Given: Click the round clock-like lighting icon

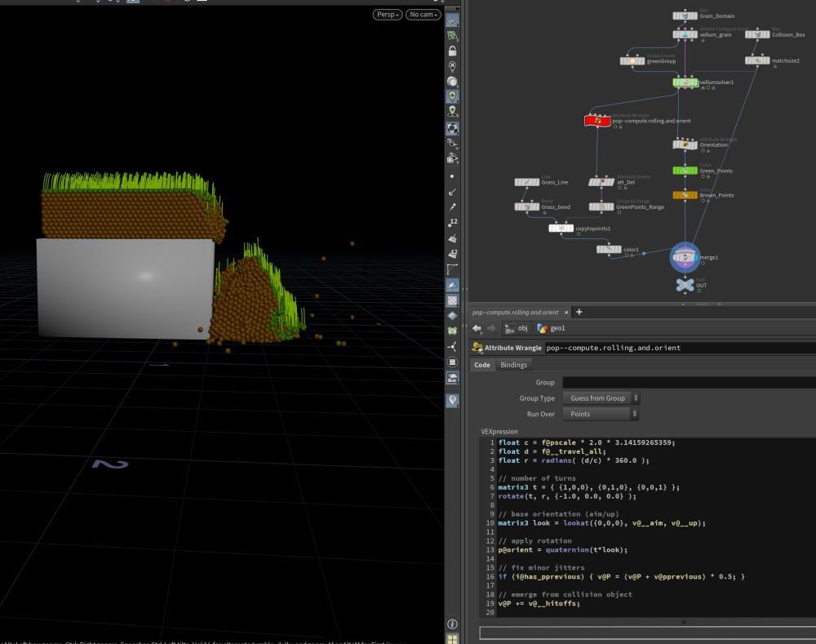Looking at the screenshot, I should tap(452, 82).
